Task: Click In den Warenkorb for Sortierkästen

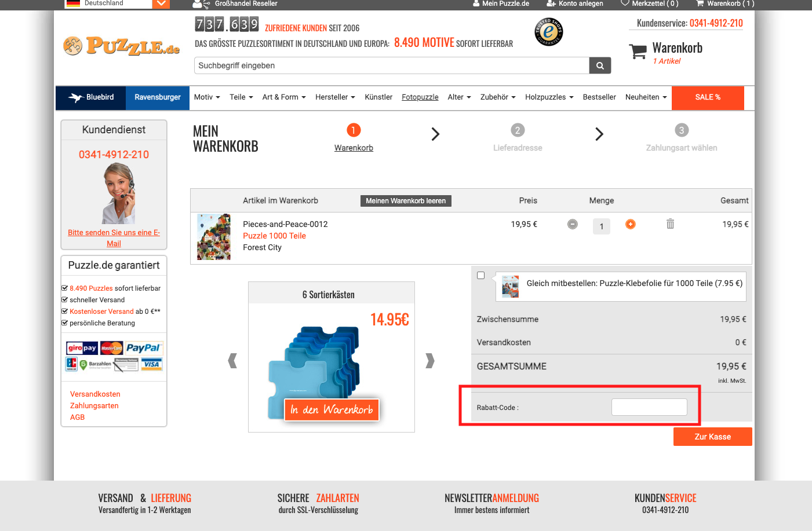Action: 332,409
